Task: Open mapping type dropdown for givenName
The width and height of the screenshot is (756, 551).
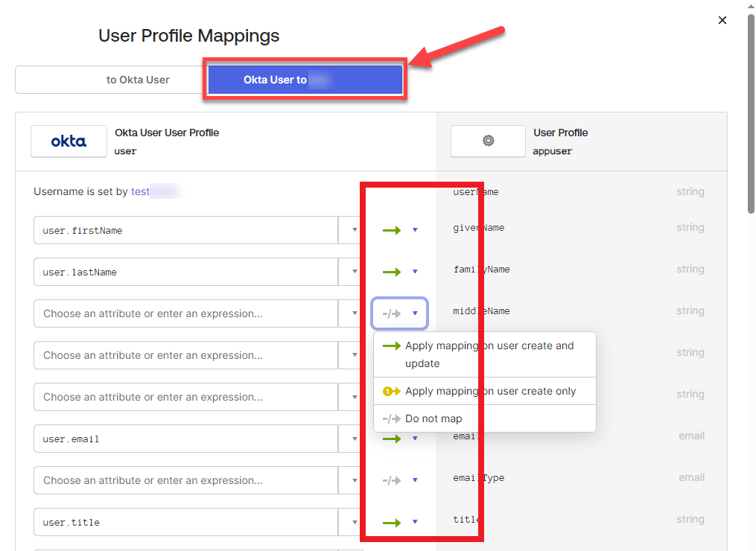Action: click(415, 230)
